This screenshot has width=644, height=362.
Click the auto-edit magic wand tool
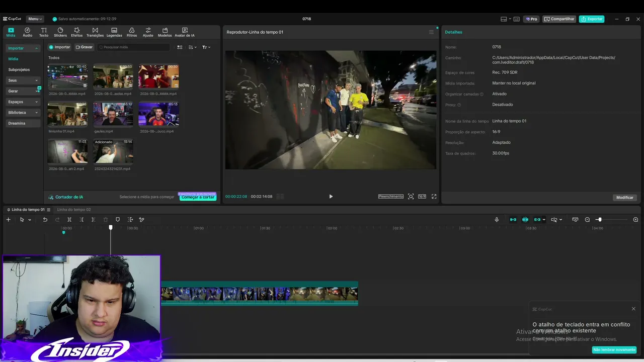pyautogui.click(x=141, y=220)
